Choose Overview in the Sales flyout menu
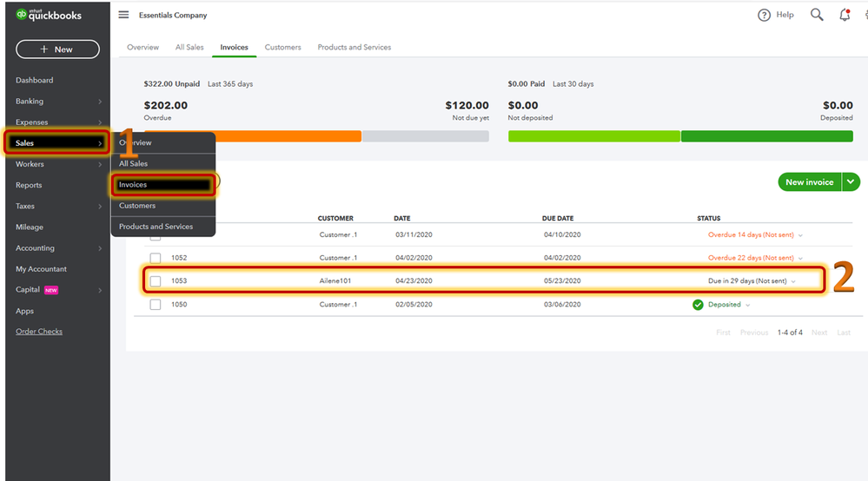 (x=163, y=142)
